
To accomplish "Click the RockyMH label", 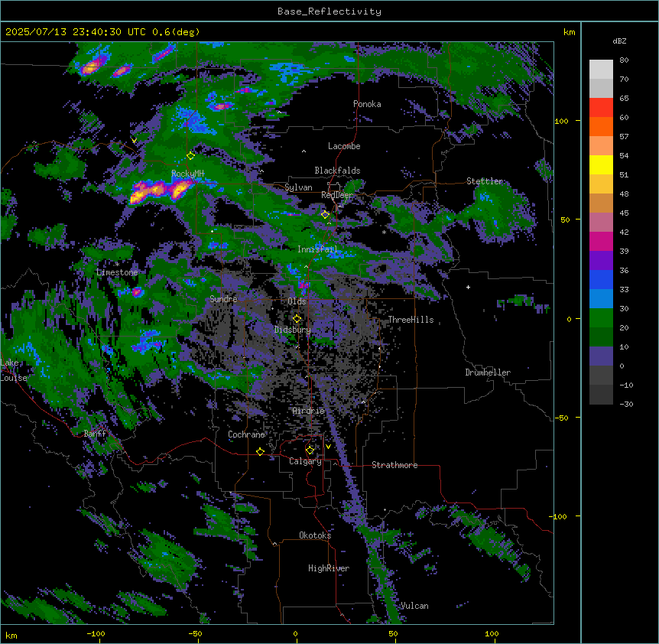I will coord(187,174).
